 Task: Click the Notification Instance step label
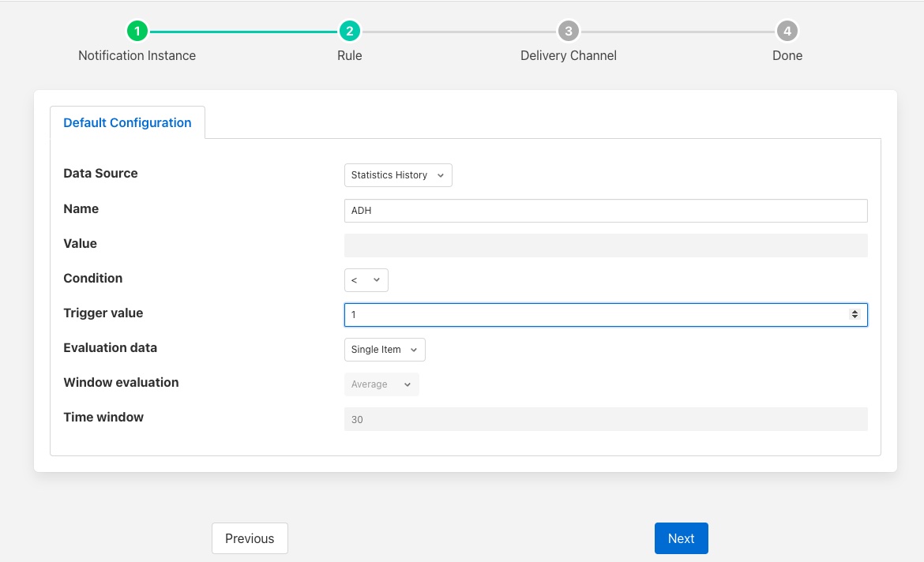pyautogui.click(x=137, y=56)
